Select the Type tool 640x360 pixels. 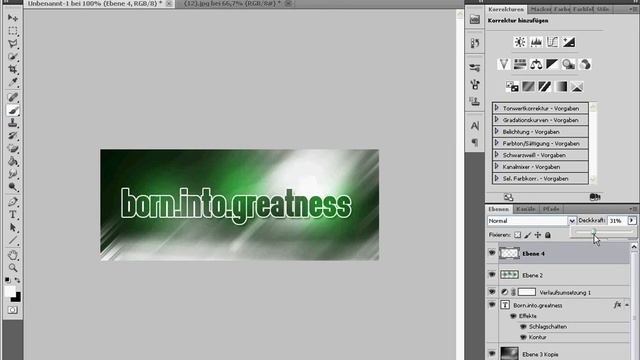[x=13, y=215]
